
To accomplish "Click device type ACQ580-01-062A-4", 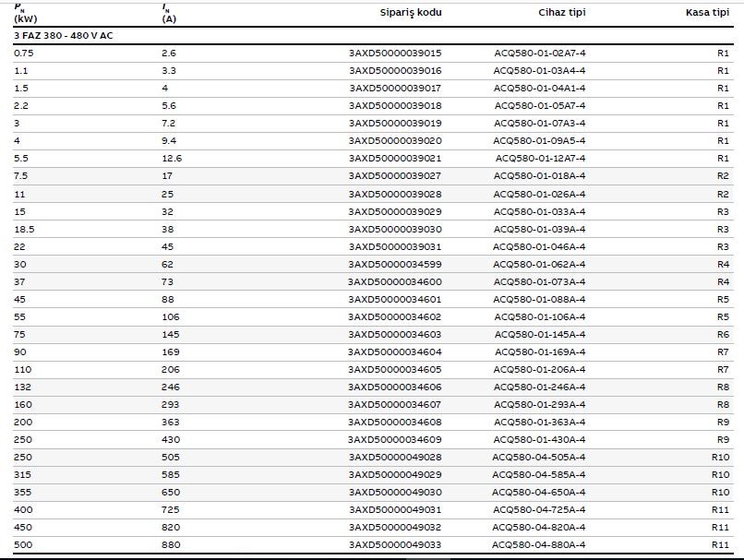I will (539, 265).
